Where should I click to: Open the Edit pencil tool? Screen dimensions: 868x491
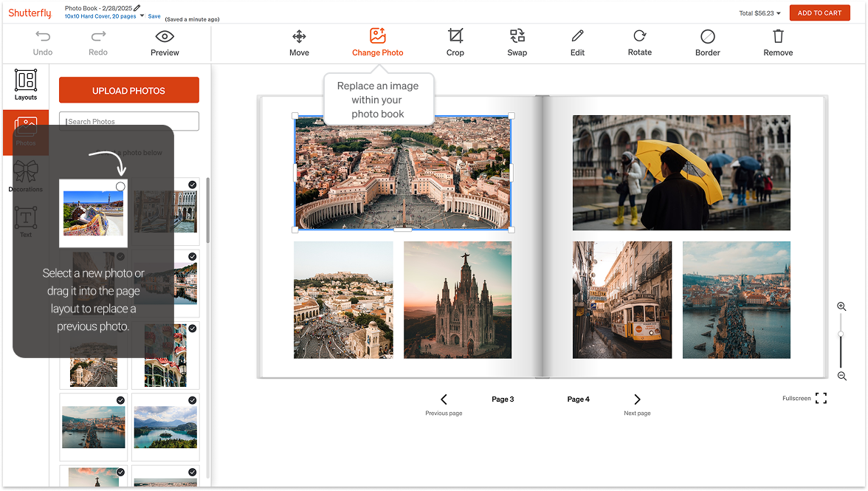577,43
